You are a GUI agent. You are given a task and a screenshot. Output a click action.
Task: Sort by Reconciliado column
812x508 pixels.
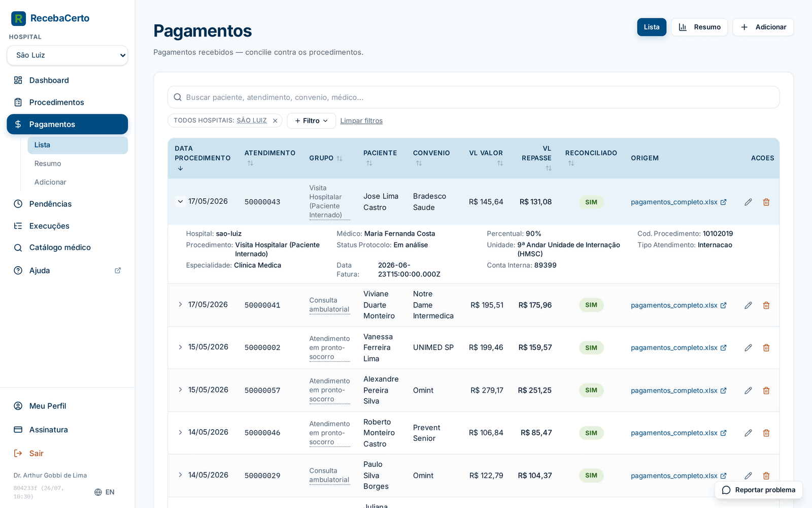(x=591, y=158)
